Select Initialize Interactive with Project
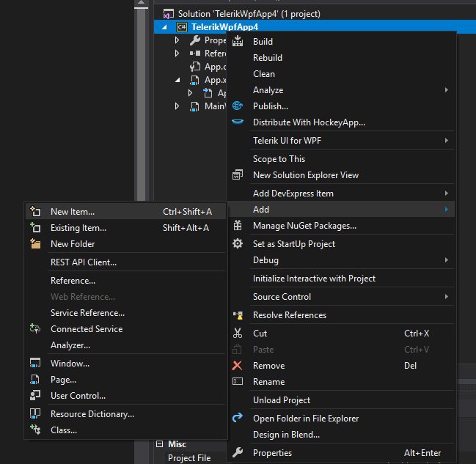Image resolution: width=476 pixels, height=464 pixels. [x=342, y=279]
